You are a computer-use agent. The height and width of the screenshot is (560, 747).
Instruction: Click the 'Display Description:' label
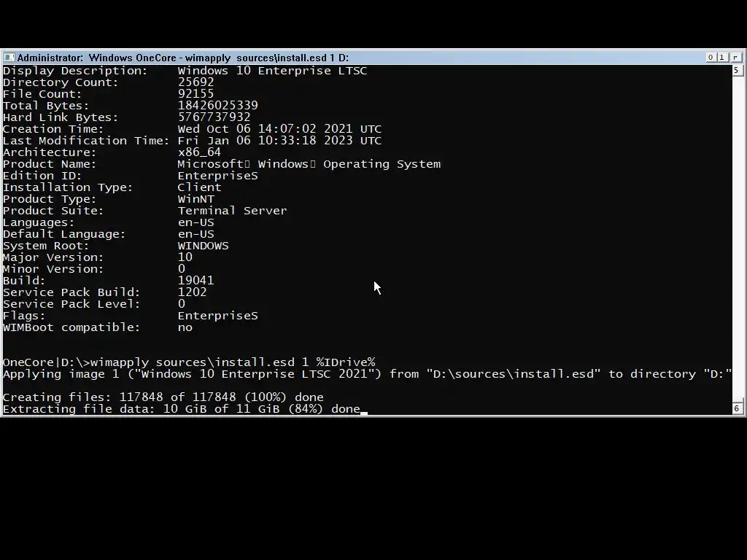[x=75, y=71]
